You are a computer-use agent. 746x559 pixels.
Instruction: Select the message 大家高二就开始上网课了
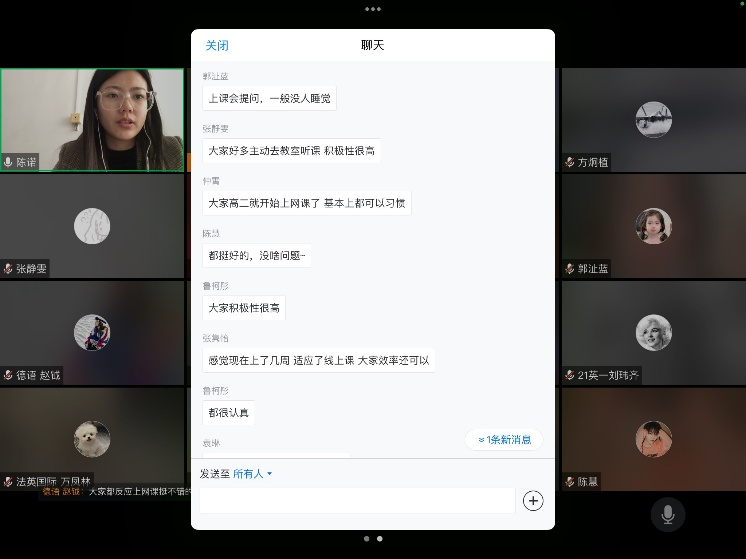[x=307, y=203]
